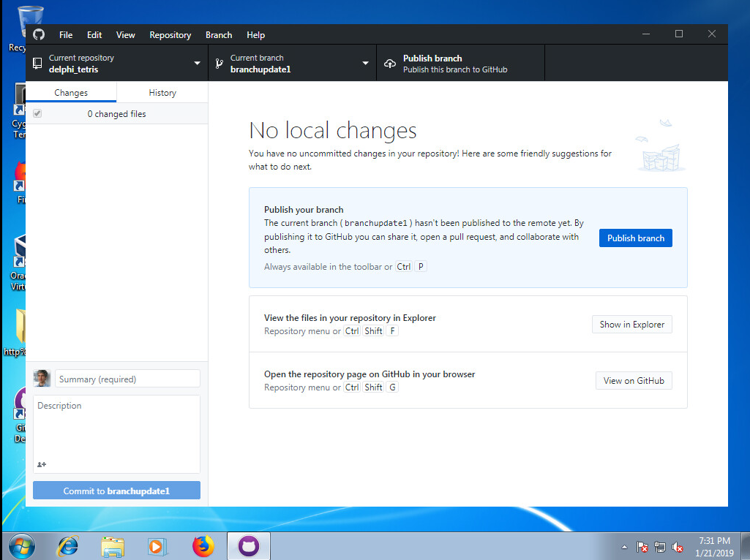Toggle the changed files select-all checkbox
The width and height of the screenshot is (750, 560).
[37, 114]
